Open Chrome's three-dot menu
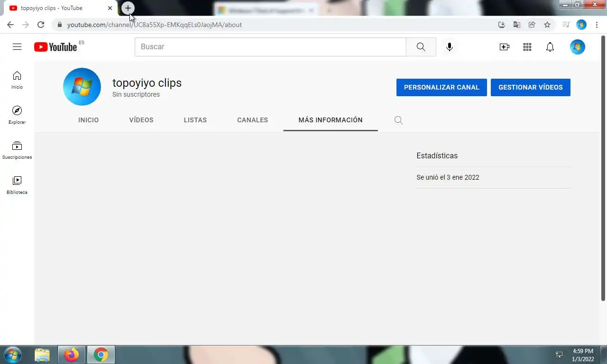 tap(597, 25)
